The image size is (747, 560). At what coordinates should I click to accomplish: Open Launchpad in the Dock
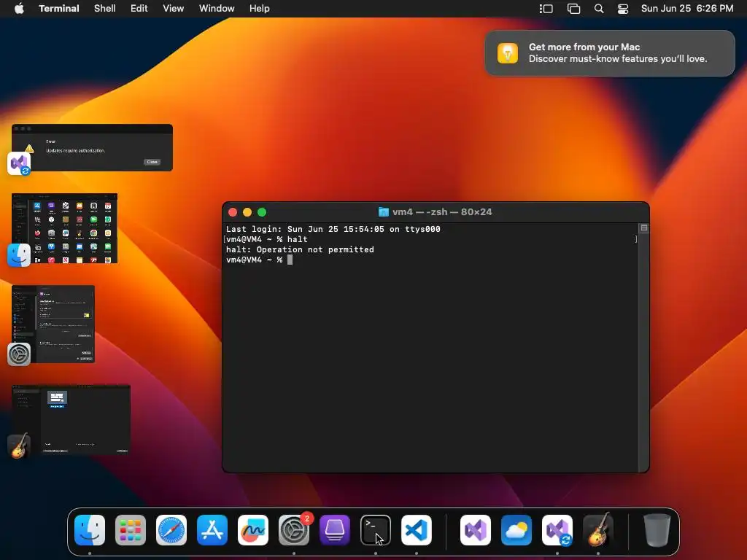click(x=131, y=530)
